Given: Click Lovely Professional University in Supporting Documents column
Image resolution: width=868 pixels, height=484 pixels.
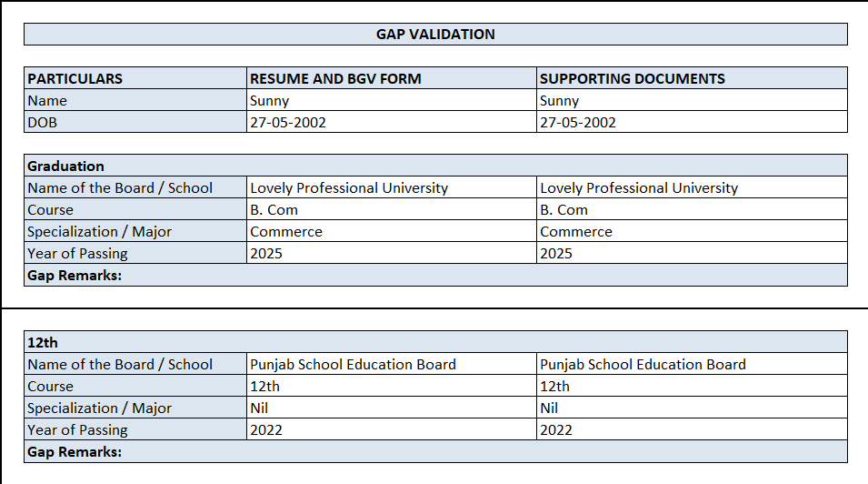Looking at the screenshot, I should point(639,188).
